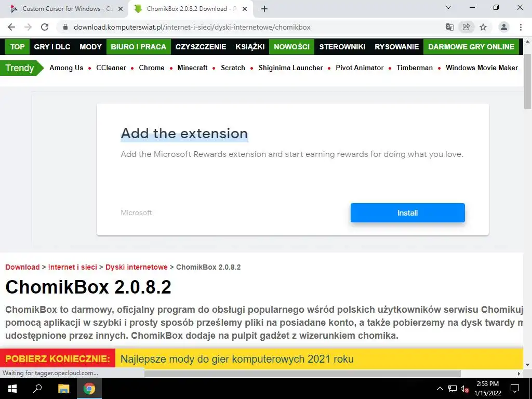Image resolution: width=532 pixels, height=399 pixels.
Task: Open the KSIĄŻKI category
Action: (250, 47)
